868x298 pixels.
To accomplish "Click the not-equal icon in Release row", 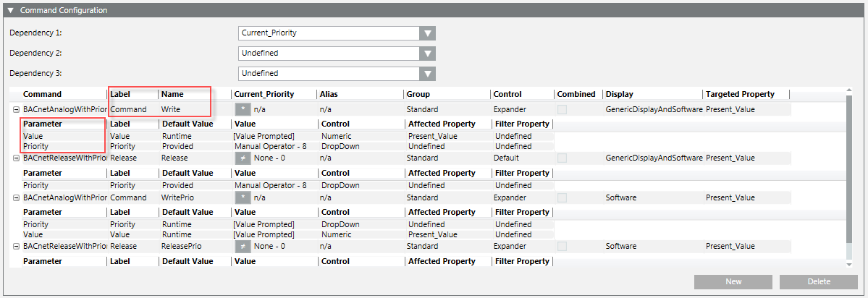I will point(243,158).
